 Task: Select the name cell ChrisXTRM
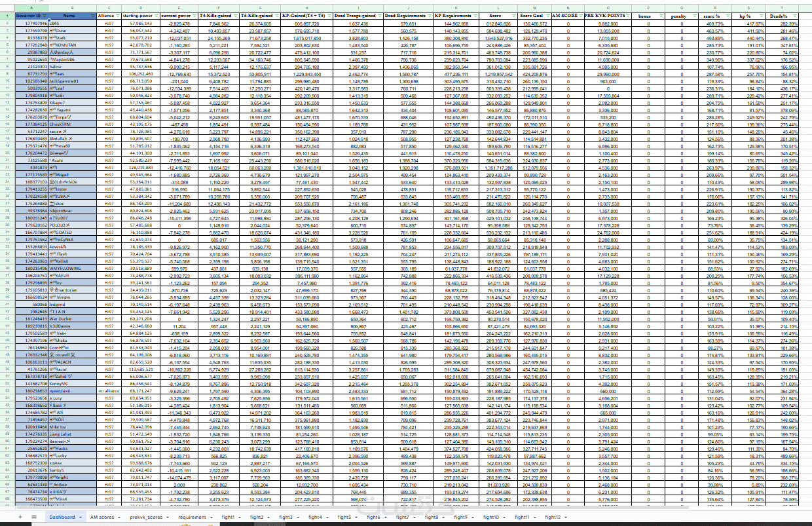(x=72, y=124)
